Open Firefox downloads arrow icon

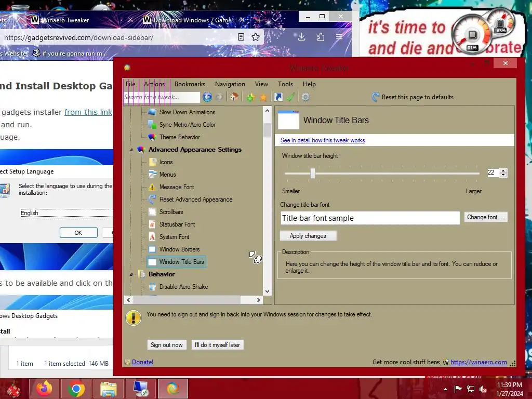click(302, 37)
